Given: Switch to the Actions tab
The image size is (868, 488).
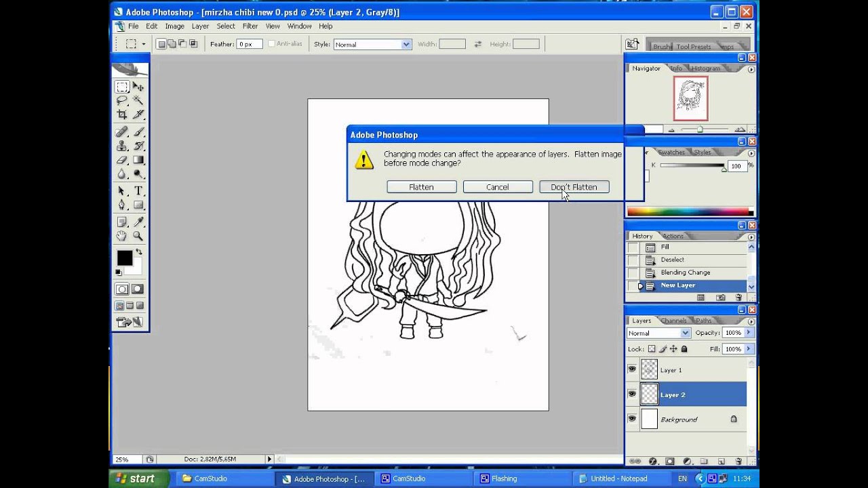Looking at the screenshot, I should (673, 236).
